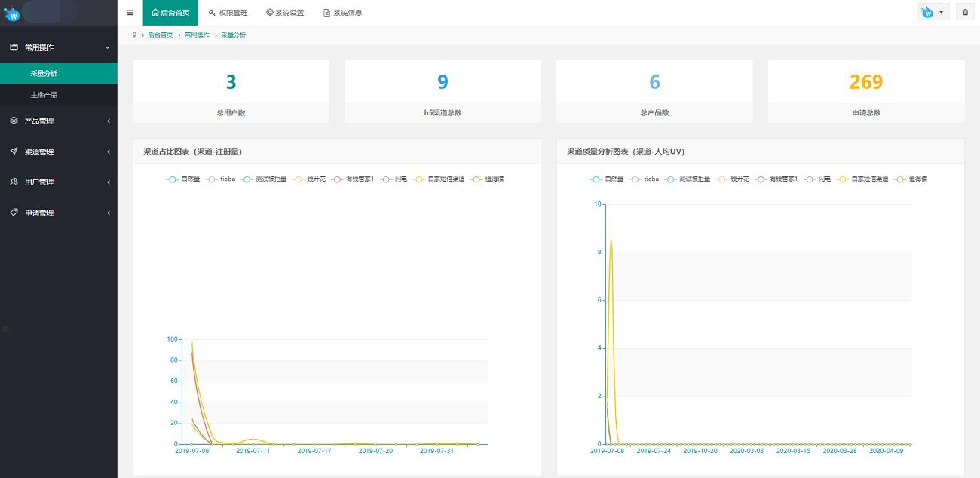Click the user icon beside 用户管理

click(14, 182)
